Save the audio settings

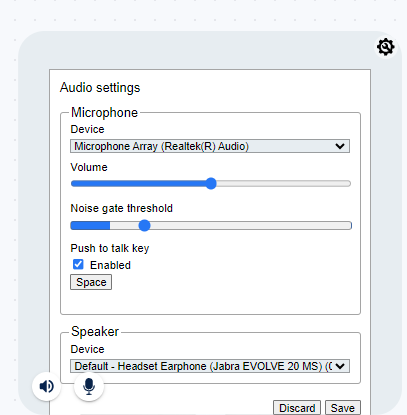[343, 408]
